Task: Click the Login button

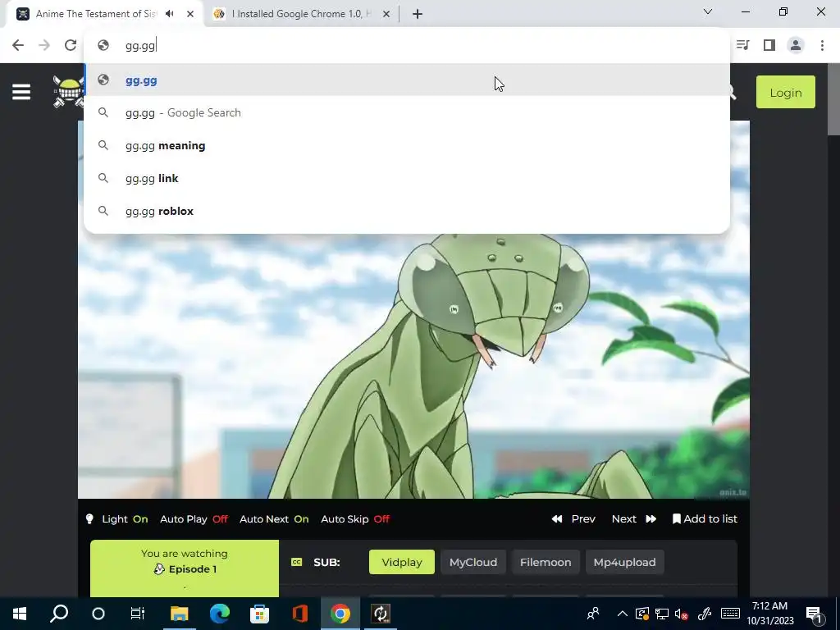Action: (x=785, y=92)
